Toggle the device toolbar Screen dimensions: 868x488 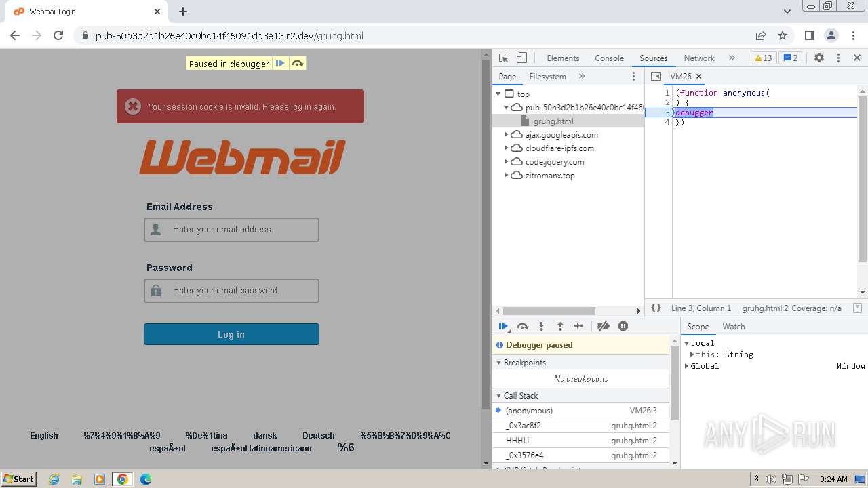coord(521,58)
